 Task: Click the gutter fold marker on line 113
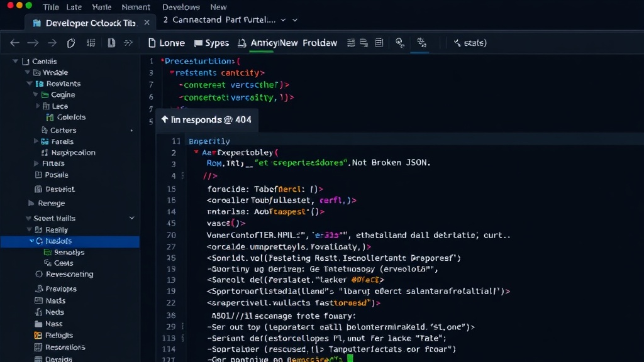[182, 338]
